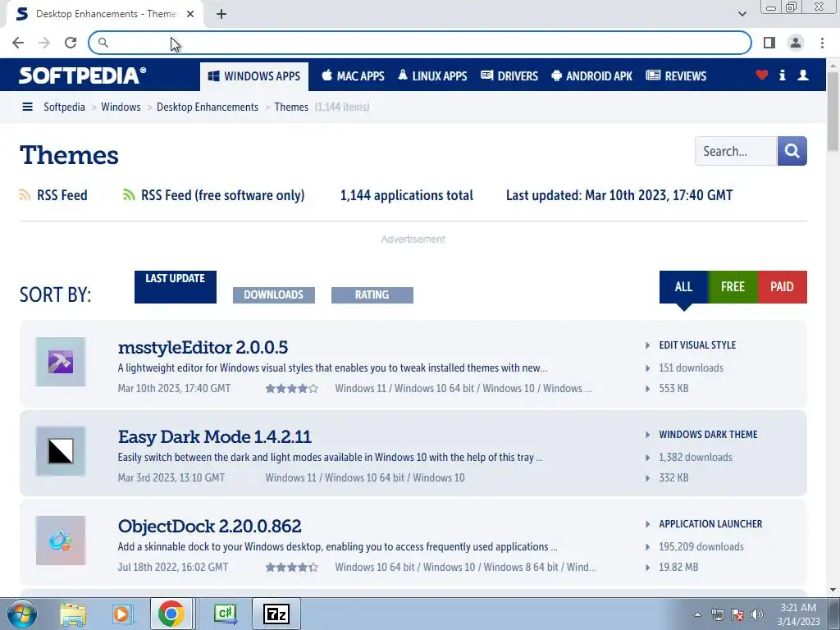Click the Chrome back arrow

tap(18, 43)
